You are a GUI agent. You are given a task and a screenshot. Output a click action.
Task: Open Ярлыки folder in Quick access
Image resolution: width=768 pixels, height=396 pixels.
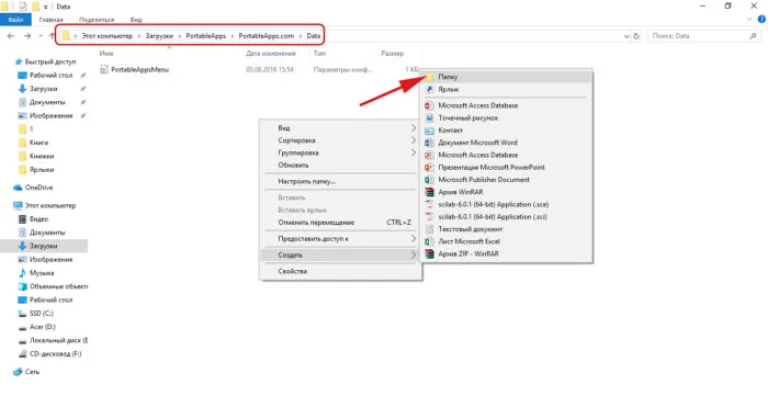(x=36, y=170)
